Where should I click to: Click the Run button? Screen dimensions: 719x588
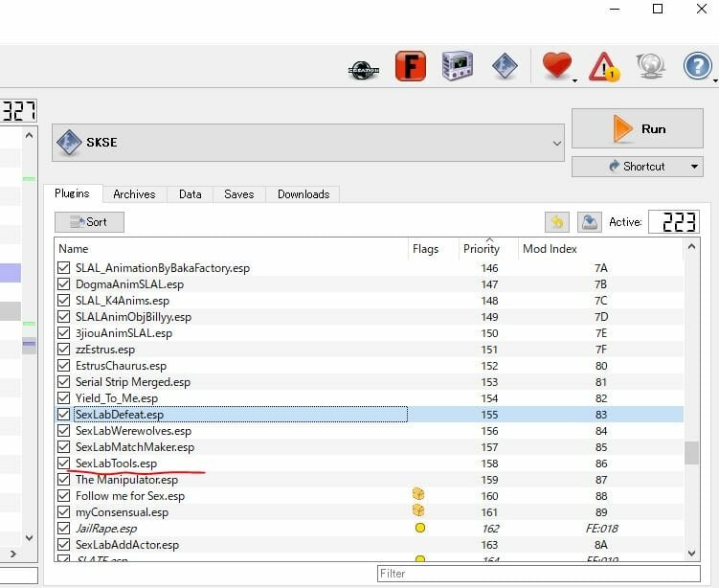click(x=638, y=128)
